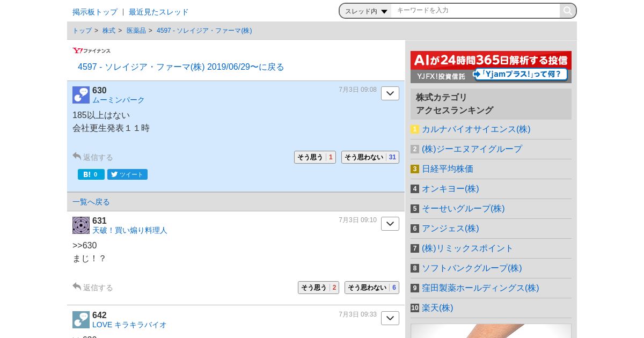The image size is (644, 338).
Task: Click partially visible ad image below ranking
Action: (x=491, y=330)
